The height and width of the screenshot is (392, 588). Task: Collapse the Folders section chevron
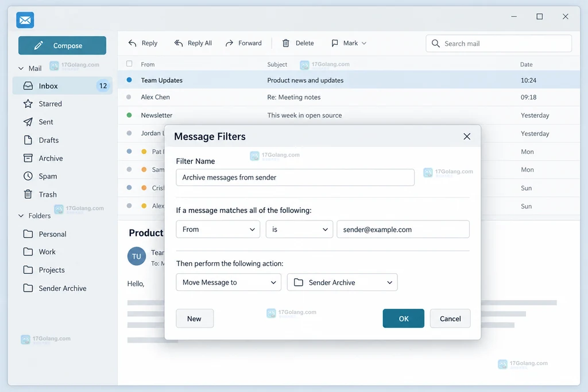coord(21,215)
